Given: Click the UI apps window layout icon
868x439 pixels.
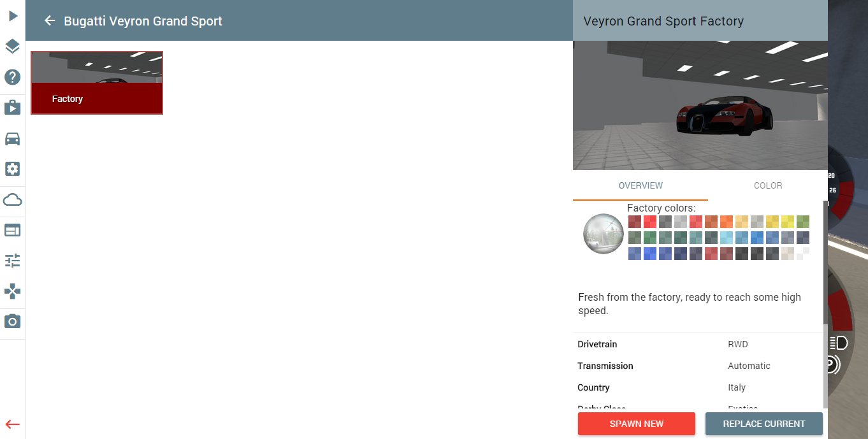Looking at the screenshot, I should 13,230.
